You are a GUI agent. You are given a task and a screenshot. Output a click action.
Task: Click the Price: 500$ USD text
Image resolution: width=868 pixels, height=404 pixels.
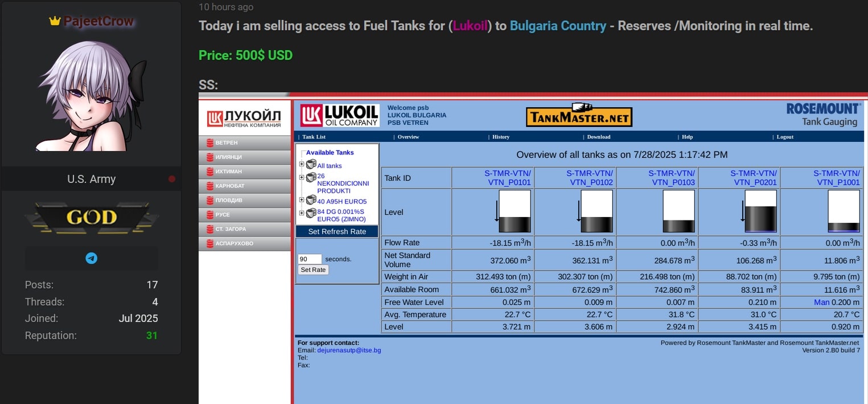pyautogui.click(x=245, y=55)
